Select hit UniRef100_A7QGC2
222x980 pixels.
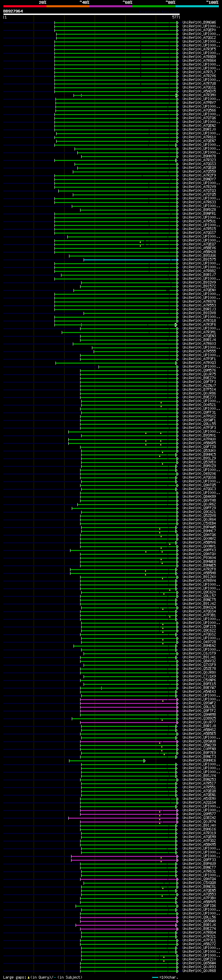[x=199, y=38]
